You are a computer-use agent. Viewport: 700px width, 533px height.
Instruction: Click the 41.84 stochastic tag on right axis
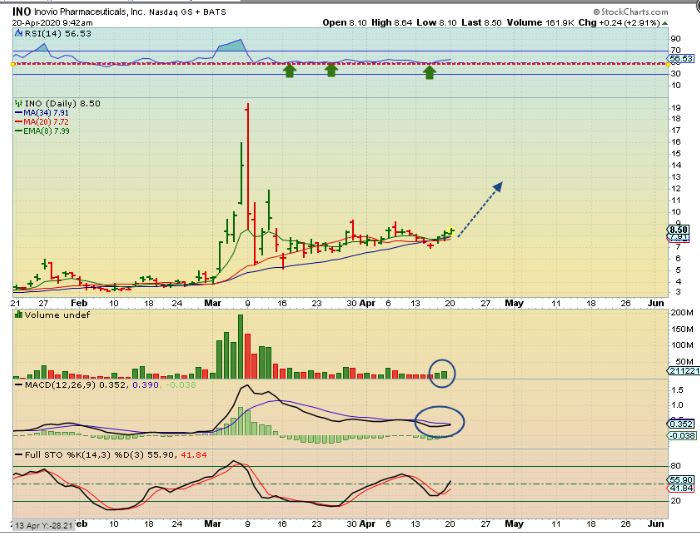[681, 488]
